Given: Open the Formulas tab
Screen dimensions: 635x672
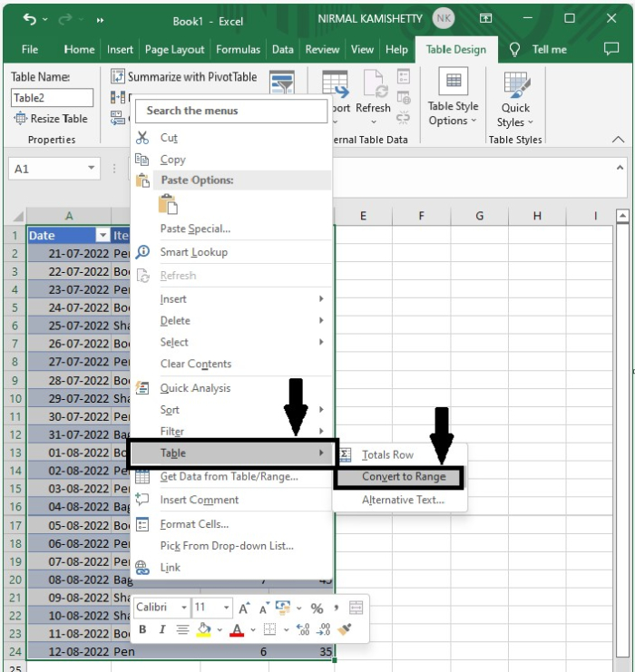Looking at the screenshot, I should pyautogui.click(x=238, y=49).
